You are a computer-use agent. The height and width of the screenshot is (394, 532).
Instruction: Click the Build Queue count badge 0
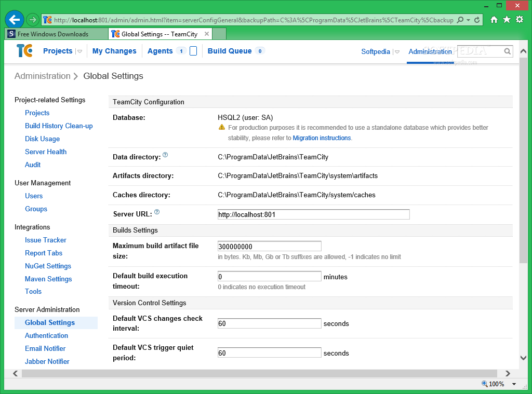tap(260, 51)
